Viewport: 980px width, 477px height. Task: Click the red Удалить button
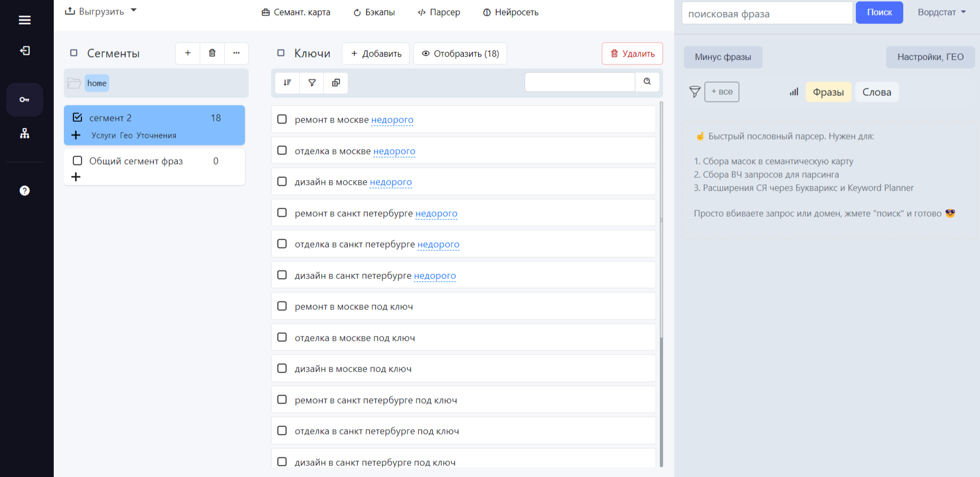point(632,54)
